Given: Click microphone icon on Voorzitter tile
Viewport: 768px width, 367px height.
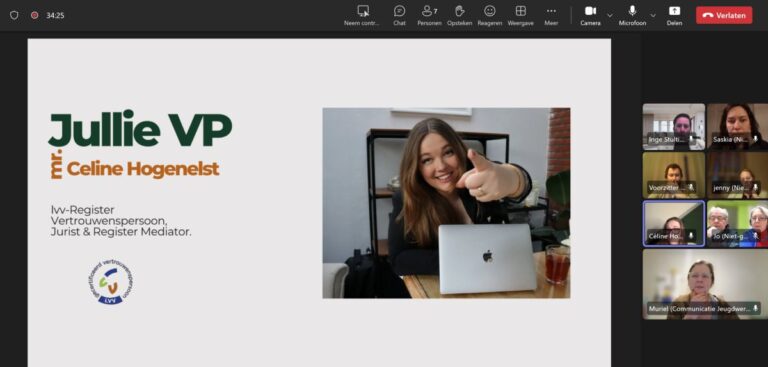Looking at the screenshot, I should tap(691, 187).
